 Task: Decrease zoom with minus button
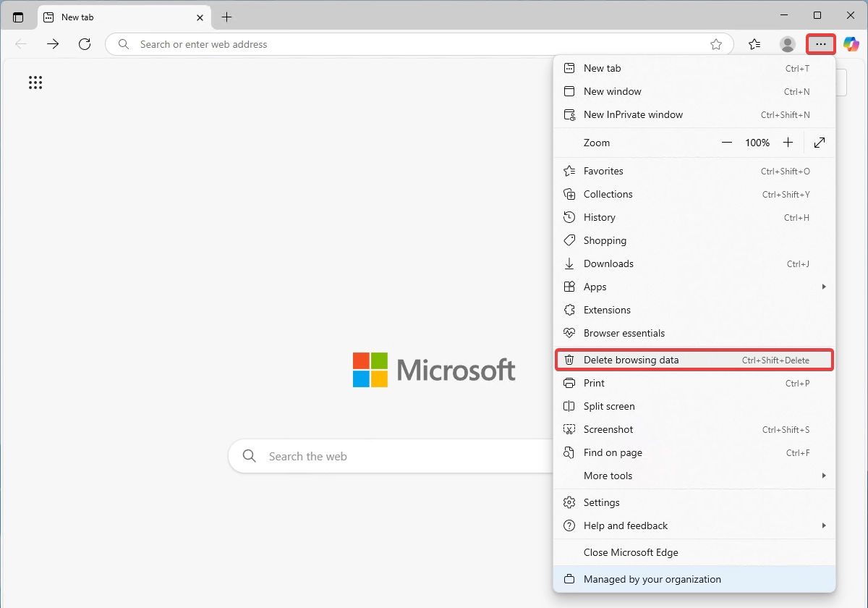tap(727, 143)
